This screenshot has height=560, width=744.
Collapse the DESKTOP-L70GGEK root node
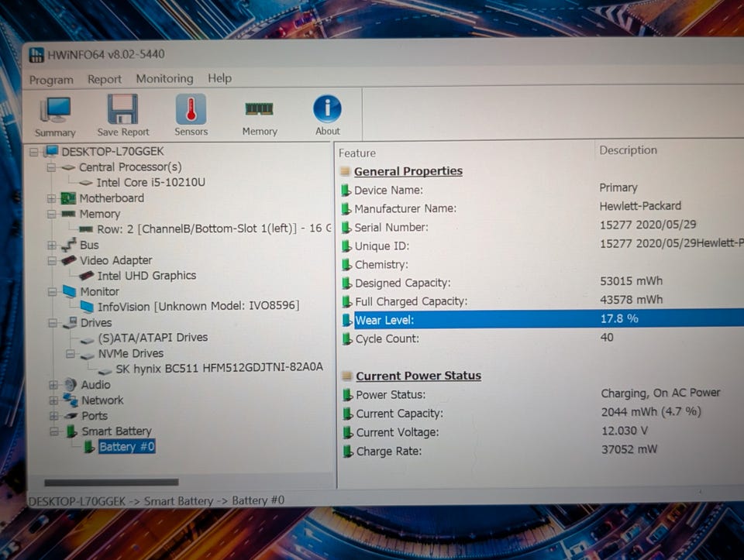(33, 153)
